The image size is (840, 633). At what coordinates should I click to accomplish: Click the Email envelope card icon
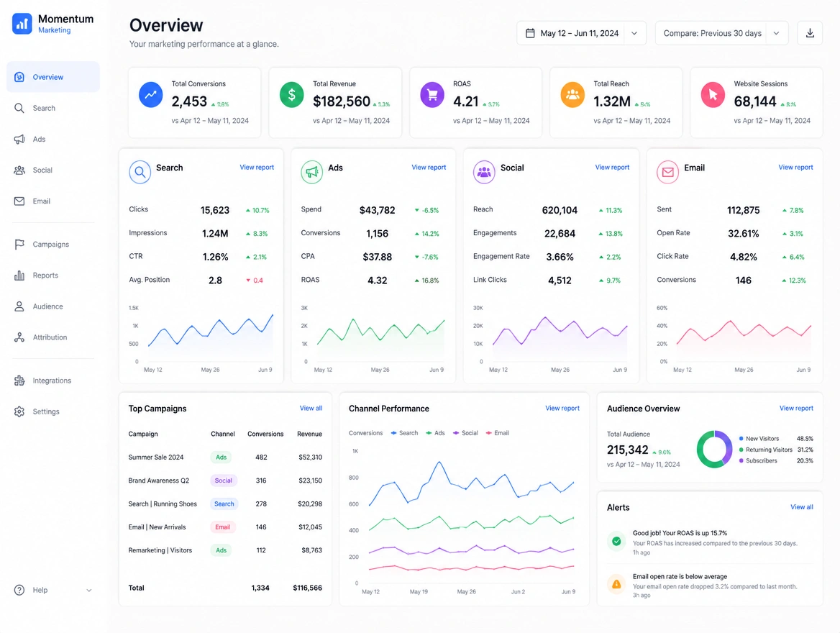(667, 172)
